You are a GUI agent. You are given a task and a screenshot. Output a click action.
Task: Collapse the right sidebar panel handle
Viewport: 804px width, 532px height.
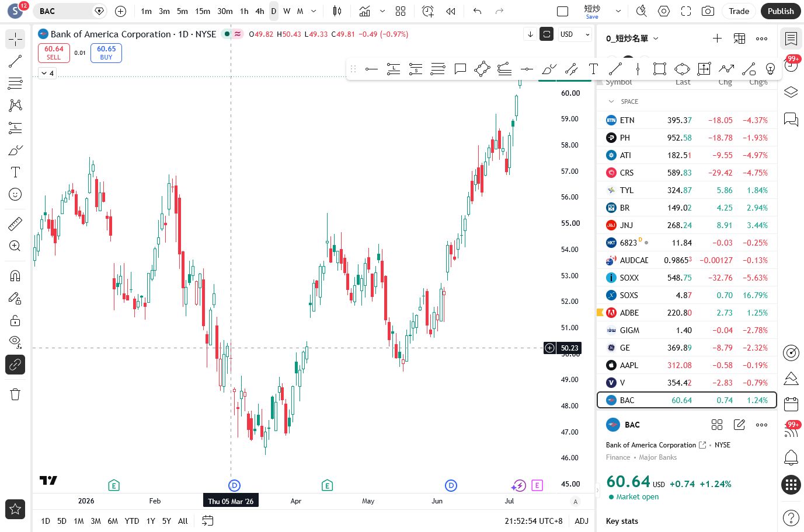click(597, 490)
